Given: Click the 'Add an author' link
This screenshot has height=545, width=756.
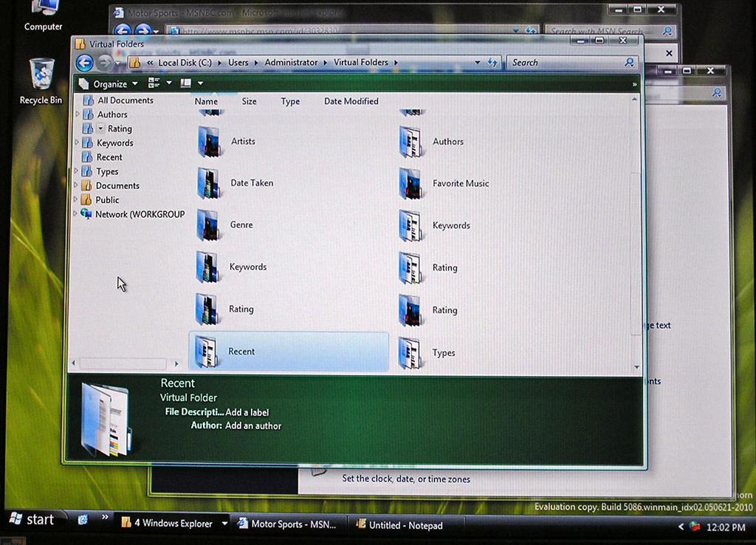Looking at the screenshot, I should tap(253, 426).
